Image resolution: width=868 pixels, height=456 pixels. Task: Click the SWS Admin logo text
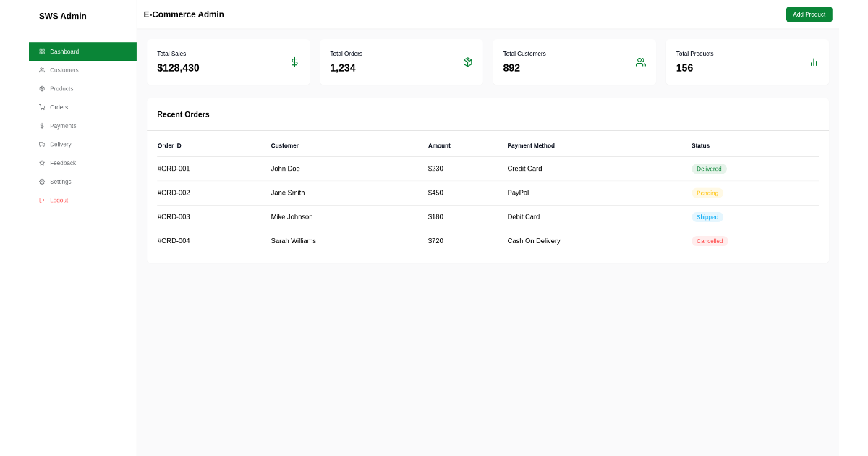[x=63, y=16]
